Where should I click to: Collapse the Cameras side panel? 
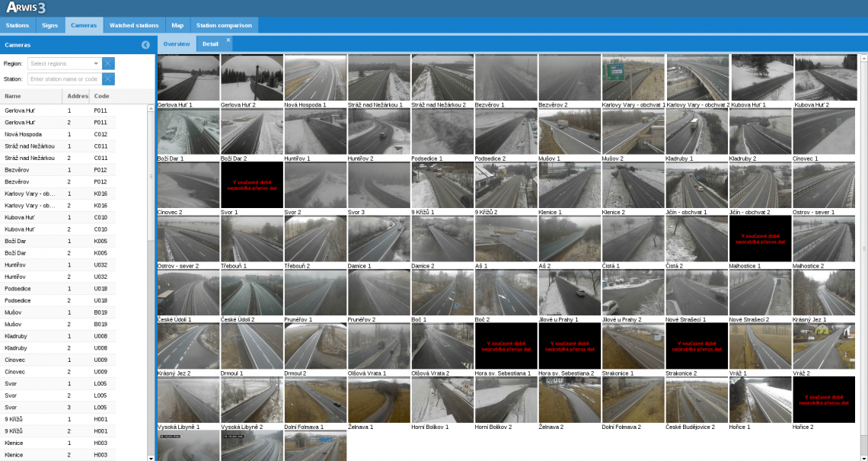(x=145, y=45)
